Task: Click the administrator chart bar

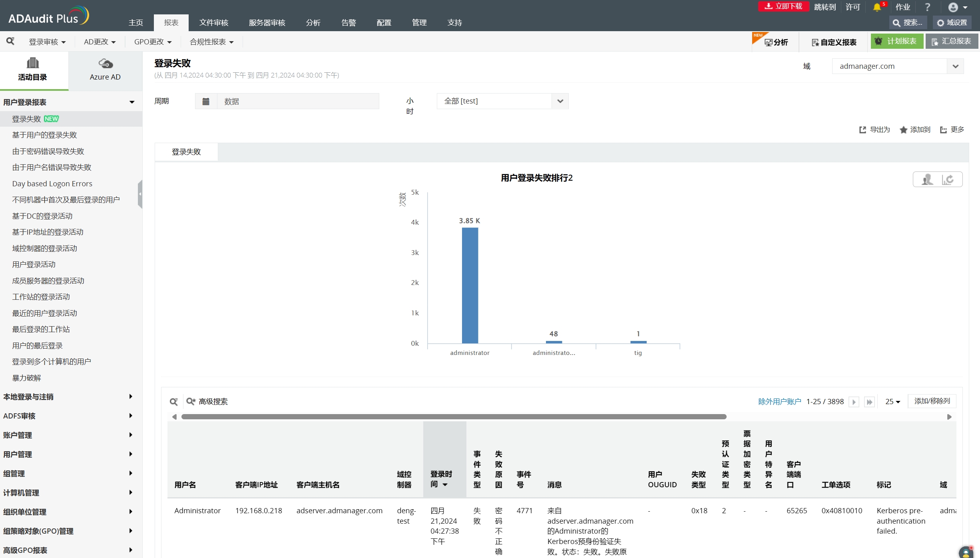Action: click(x=470, y=285)
